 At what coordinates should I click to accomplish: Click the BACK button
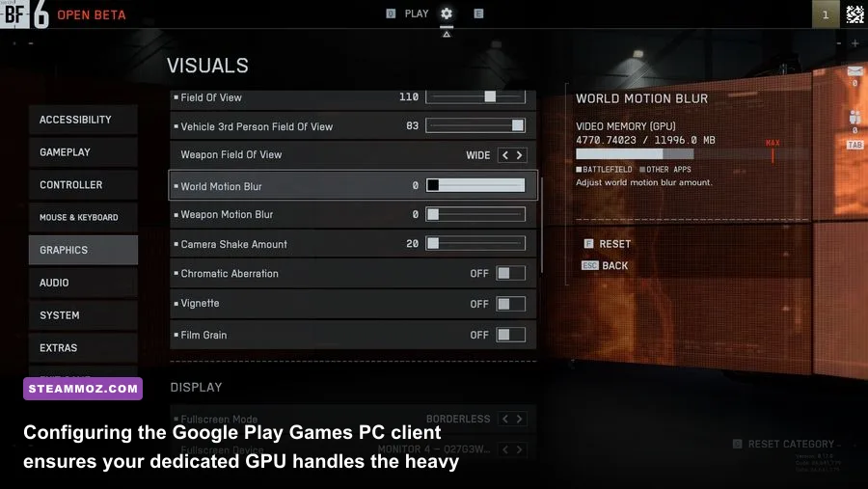[x=605, y=266]
